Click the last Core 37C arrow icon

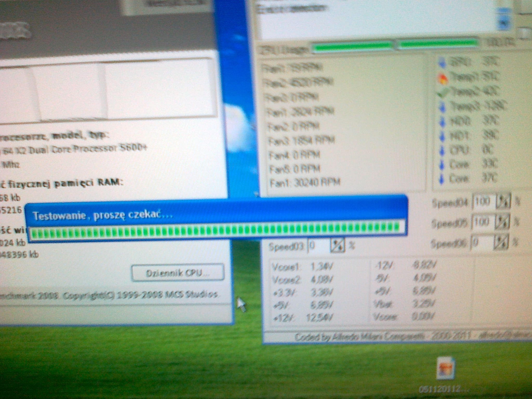click(442, 179)
